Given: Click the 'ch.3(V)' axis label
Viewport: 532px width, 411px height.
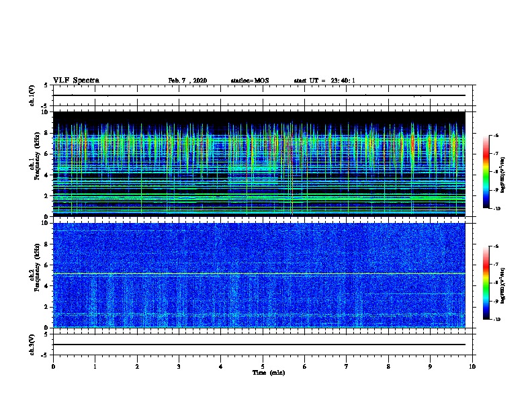Looking at the screenshot, I should [32, 345].
